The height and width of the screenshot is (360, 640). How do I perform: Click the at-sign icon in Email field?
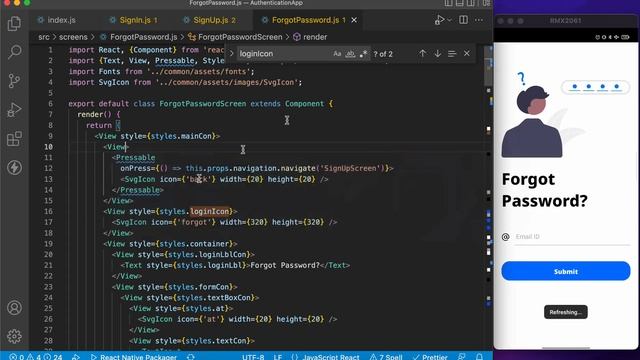tap(505, 237)
